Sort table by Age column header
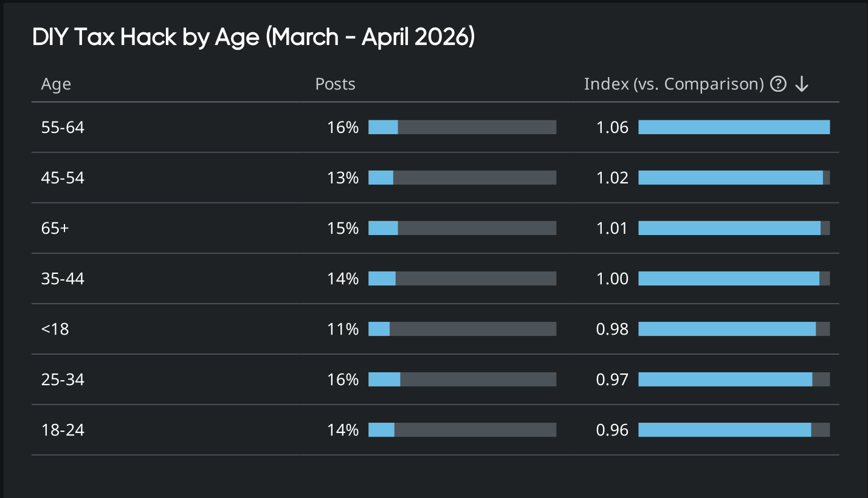The image size is (868, 498). coord(56,84)
